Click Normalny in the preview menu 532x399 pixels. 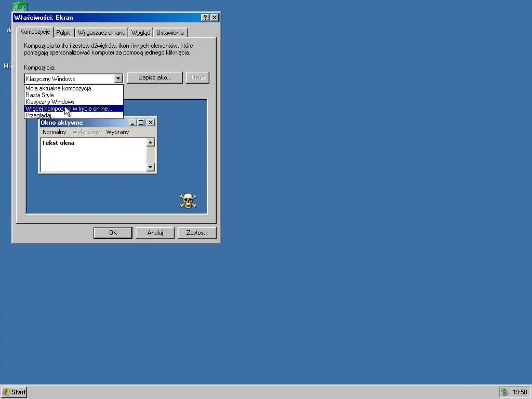[54, 132]
